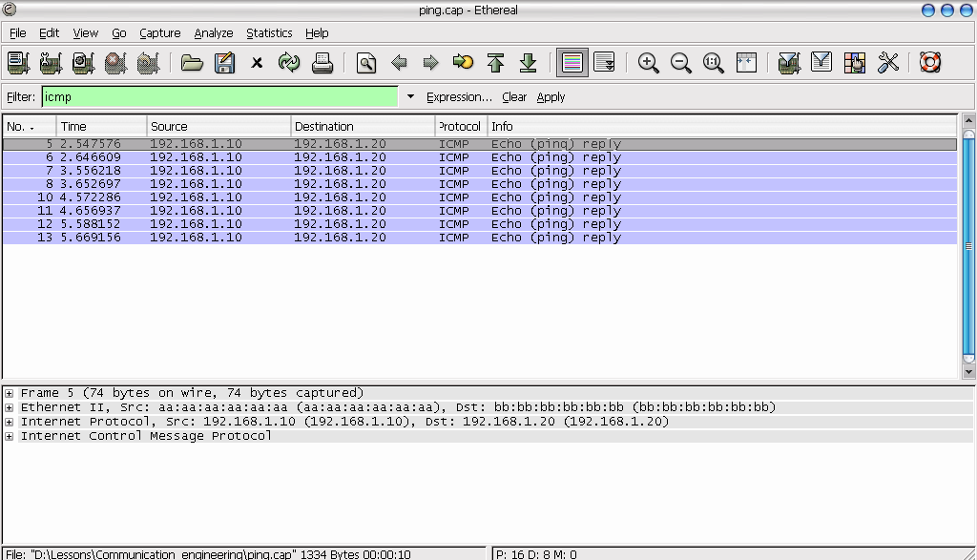Select packet 10 at time 4.572286
Viewport: 977px width, 560px height.
click(x=480, y=197)
